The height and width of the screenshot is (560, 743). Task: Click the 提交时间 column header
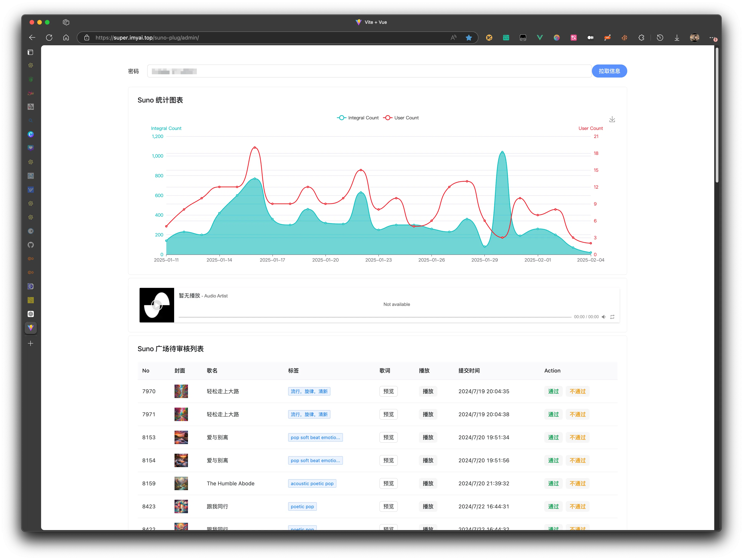click(x=469, y=371)
